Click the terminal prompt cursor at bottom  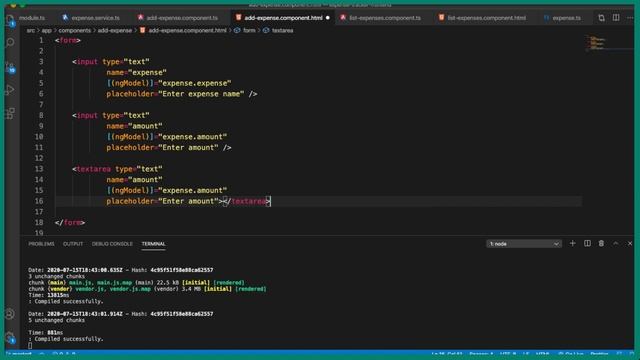pos(30,345)
